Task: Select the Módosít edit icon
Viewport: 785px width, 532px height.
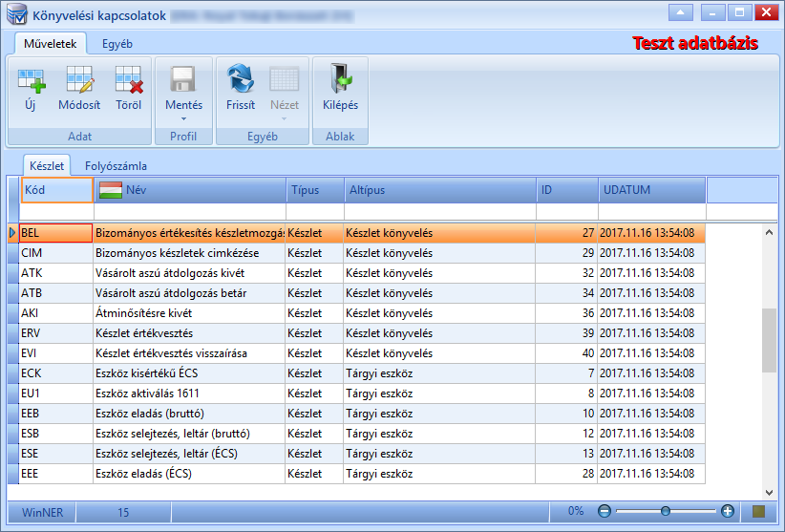Action: [x=79, y=80]
